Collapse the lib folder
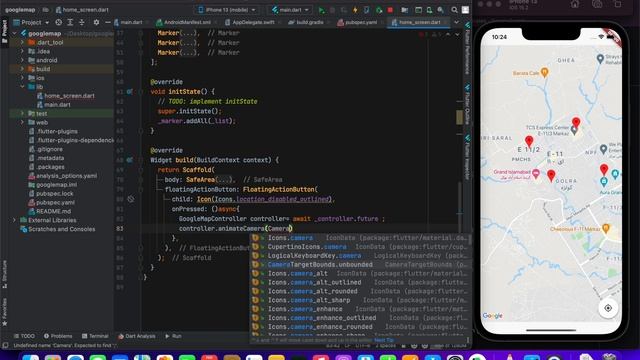 tap(22, 87)
